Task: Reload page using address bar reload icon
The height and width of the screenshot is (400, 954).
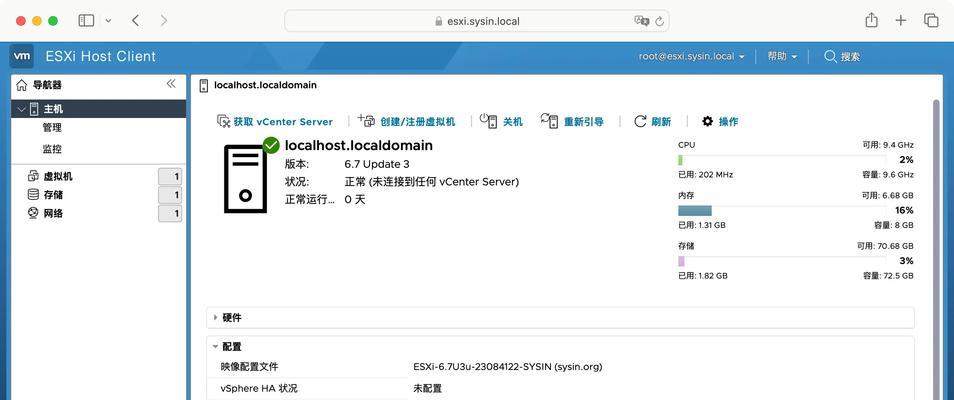Action: tap(660, 21)
